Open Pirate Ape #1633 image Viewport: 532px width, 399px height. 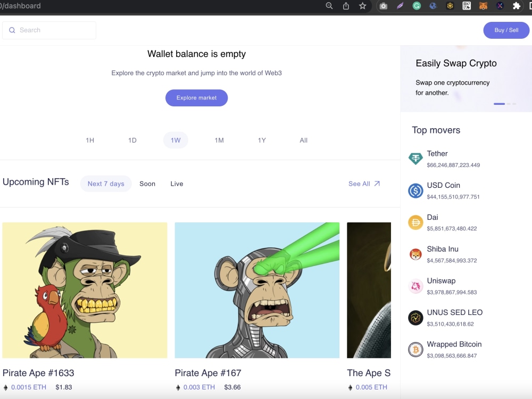tap(85, 290)
